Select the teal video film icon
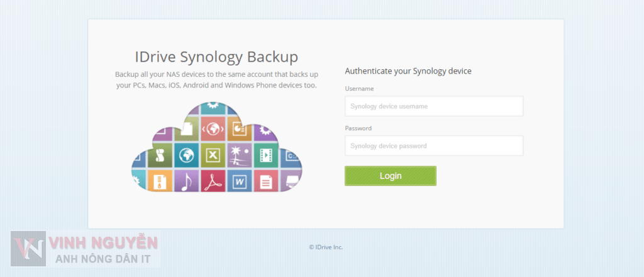Screen dimensions: 644x277 pos(266,155)
